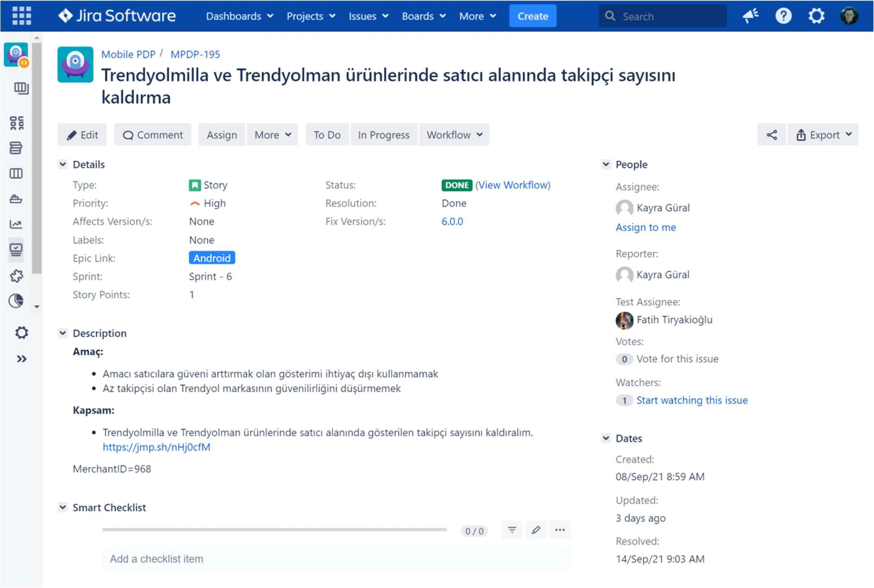Add a Comment to the issue
Viewport: 874px width, 588px height.
[152, 135]
